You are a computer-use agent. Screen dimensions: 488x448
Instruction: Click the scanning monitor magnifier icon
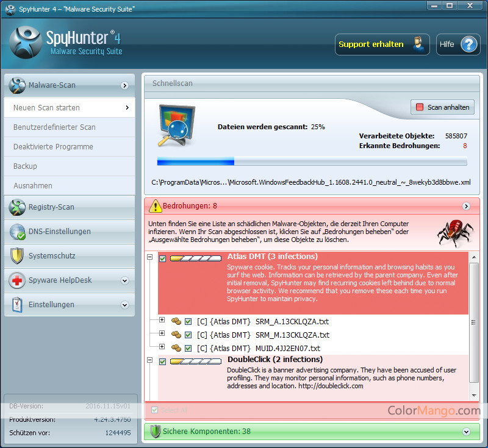click(x=176, y=126)
